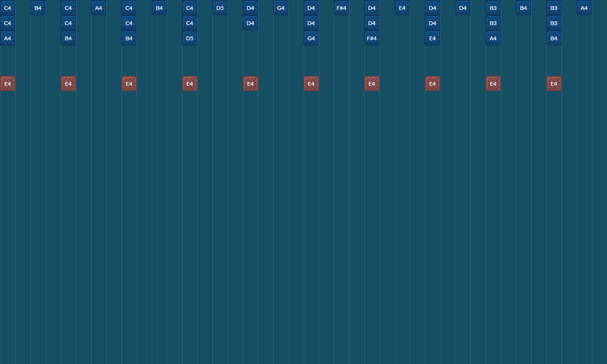Click the D5 note in the top row
Viewport: 607px width, 364px height.
(220, 8)
